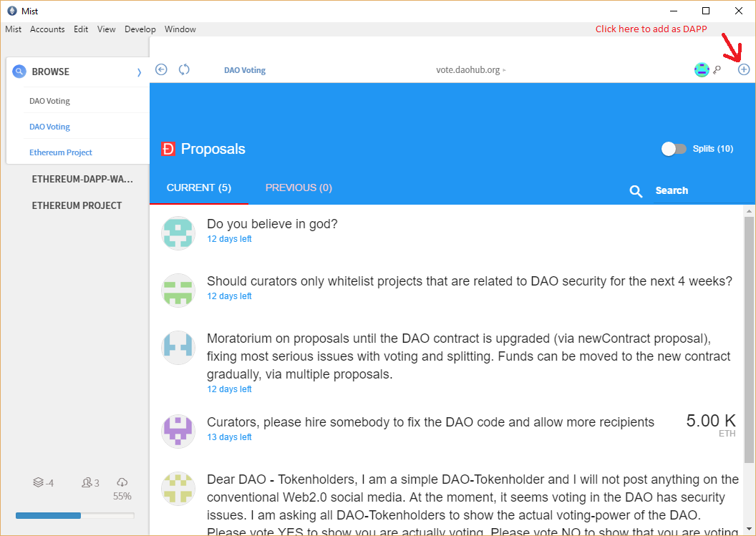Maximize the Mist window
Screen dimensions: 756x536
706,11
